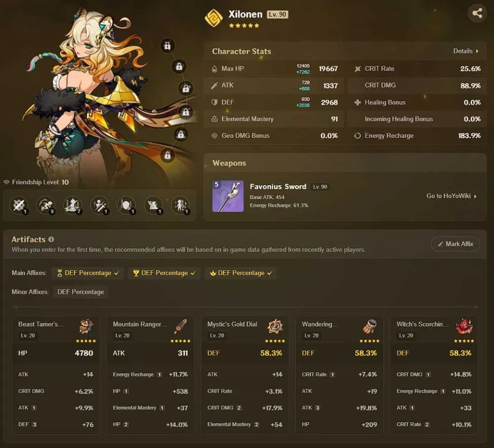This screenshot has height=448, width=494.
Task: Click the Energy Recharge ring icon
Action: (357, 136)
